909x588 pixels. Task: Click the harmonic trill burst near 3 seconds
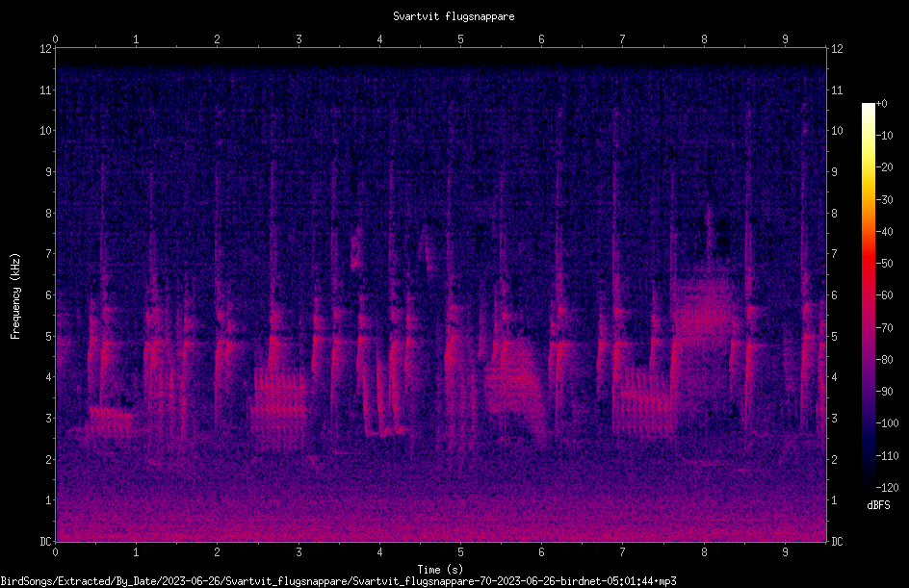point(278,407)
